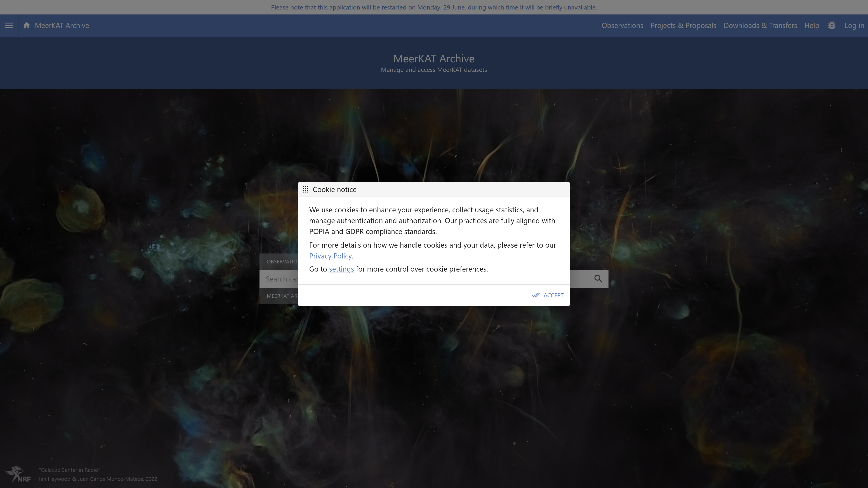Click Log in

coord(854,26)
